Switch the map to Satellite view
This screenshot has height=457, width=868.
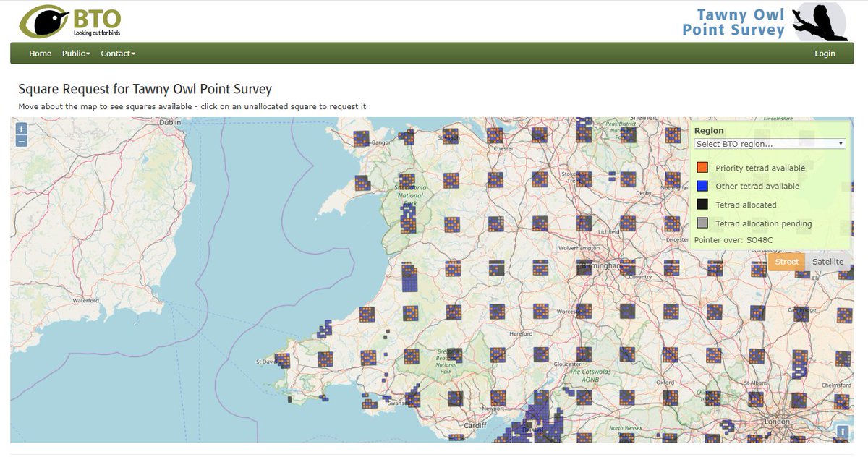(x=827, y=262)
